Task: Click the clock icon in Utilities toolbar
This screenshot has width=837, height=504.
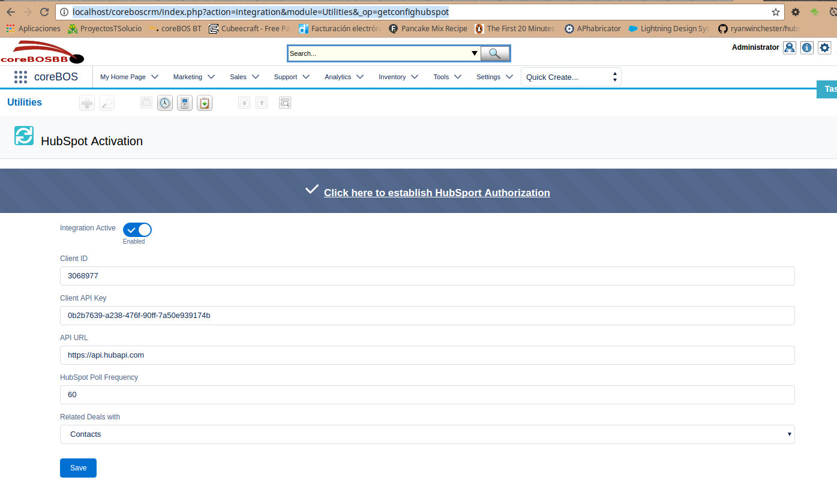Action: click(165, 103)
